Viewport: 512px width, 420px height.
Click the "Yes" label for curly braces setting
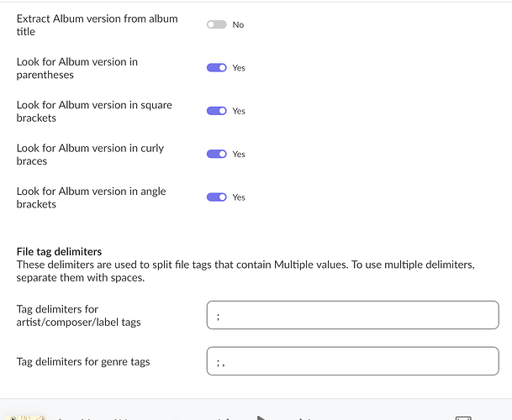239,154
